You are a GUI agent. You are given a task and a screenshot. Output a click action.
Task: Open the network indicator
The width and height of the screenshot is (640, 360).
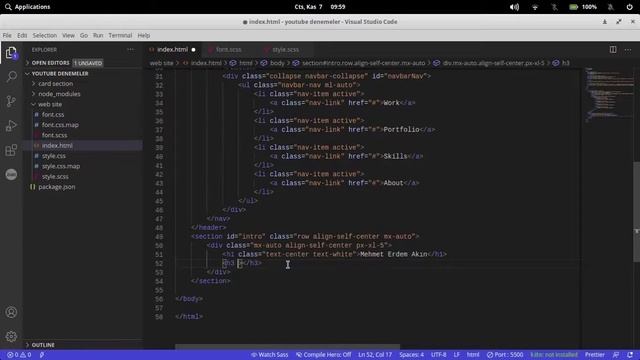click(x=535, y=7)
